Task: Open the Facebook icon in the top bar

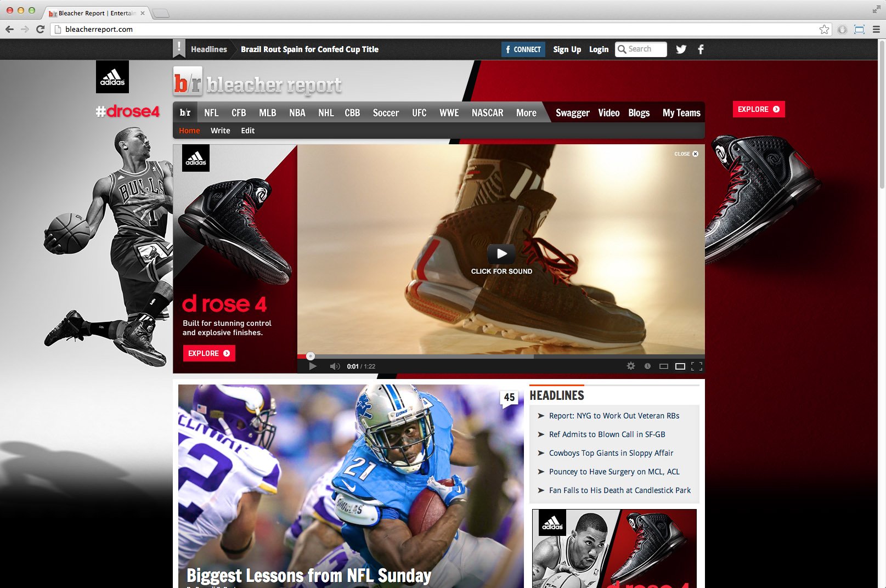Action: click(701, 49)
